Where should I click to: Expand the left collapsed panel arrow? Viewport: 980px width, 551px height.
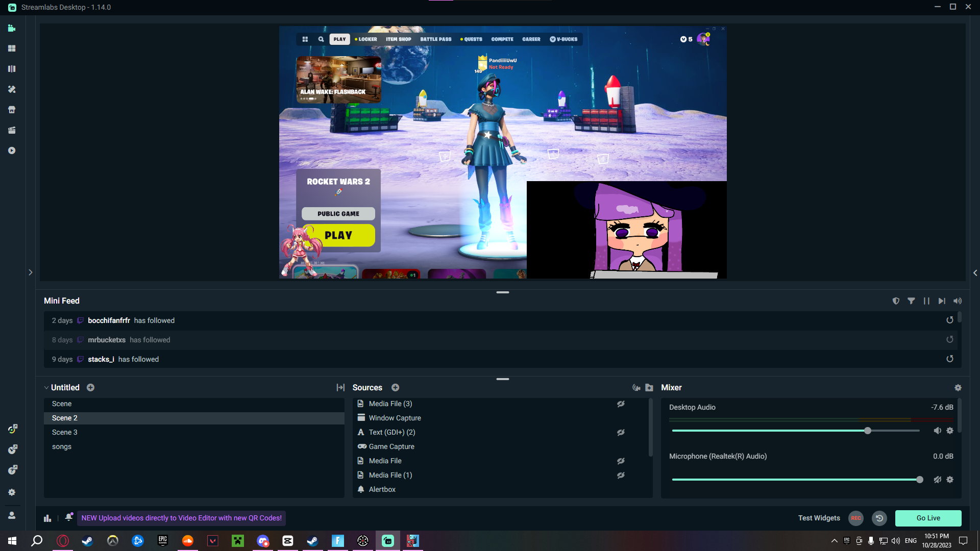(31, 272)
